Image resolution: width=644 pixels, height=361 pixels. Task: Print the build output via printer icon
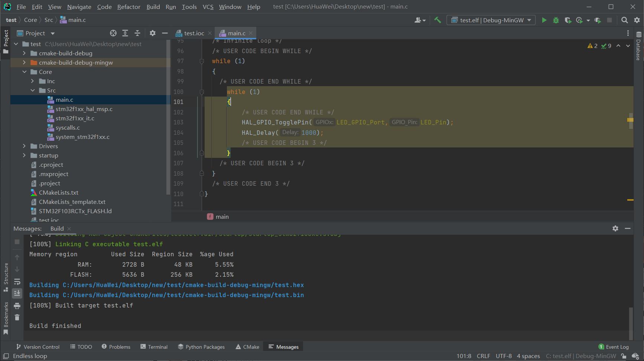pyautogui.click(x=17, y=306)
